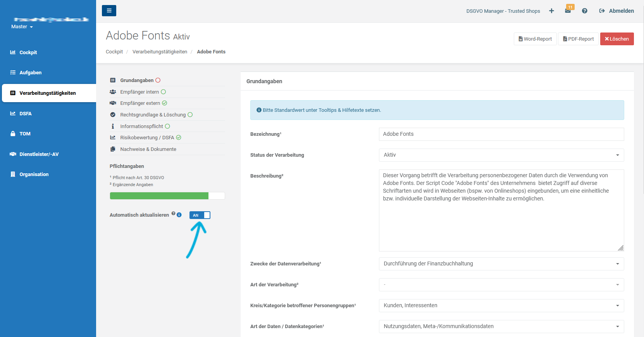Click the Cockpit chart icon in sidebar
This screenshot has width=644, height=337.
(x=13, y=52)
